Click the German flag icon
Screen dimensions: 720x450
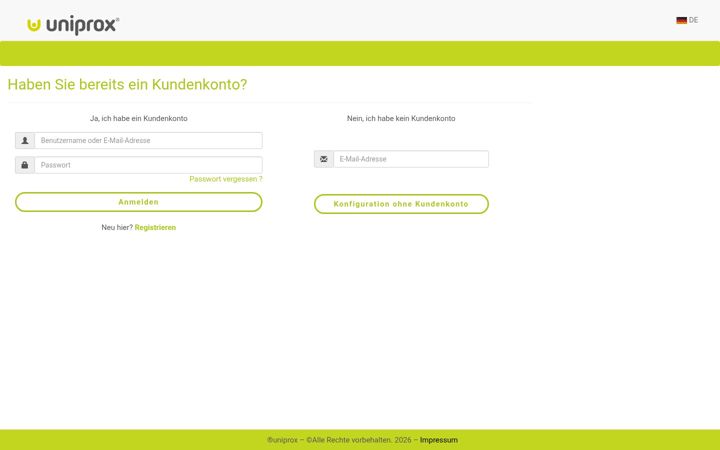[x=681, y=20]
